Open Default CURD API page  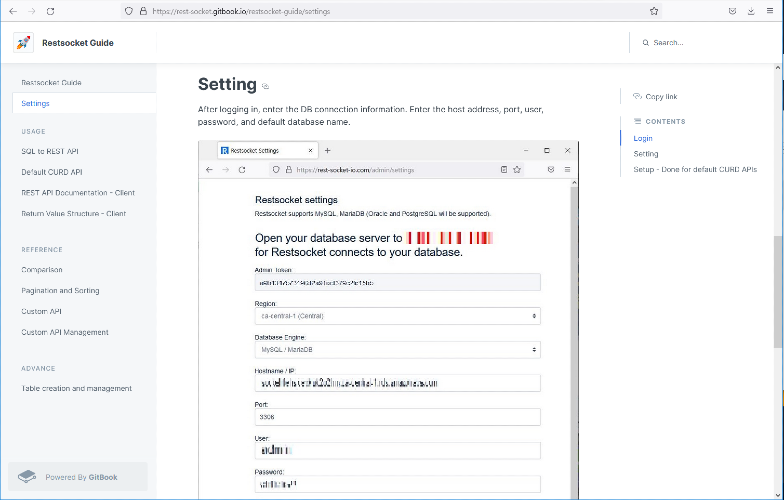pyautogui.click(x=52, y=172)
